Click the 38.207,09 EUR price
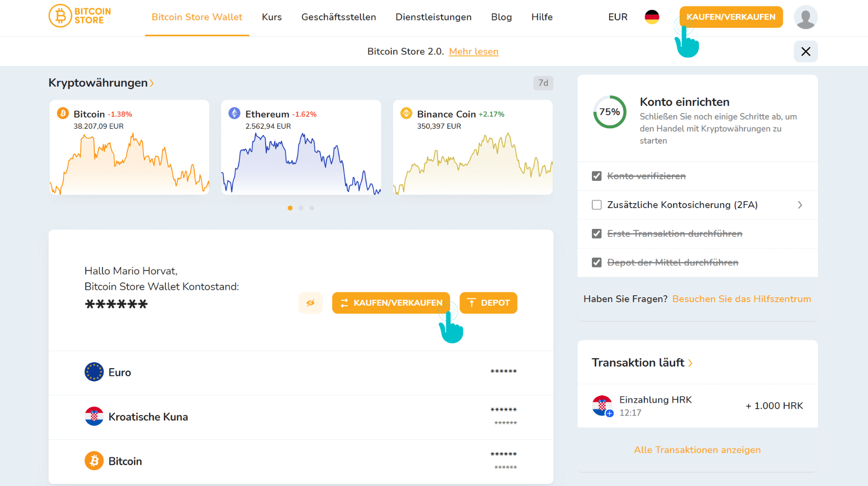 pos(99,126)
